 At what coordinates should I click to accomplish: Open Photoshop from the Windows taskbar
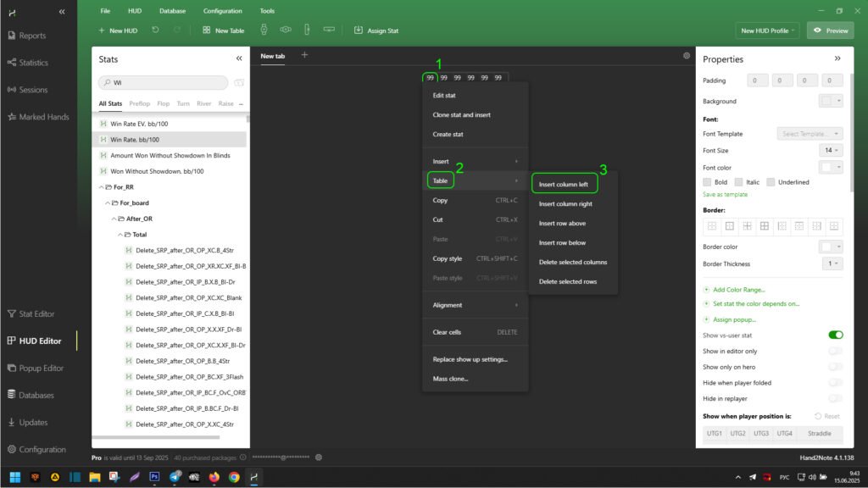pyautogui.click(x=155, y=477)
